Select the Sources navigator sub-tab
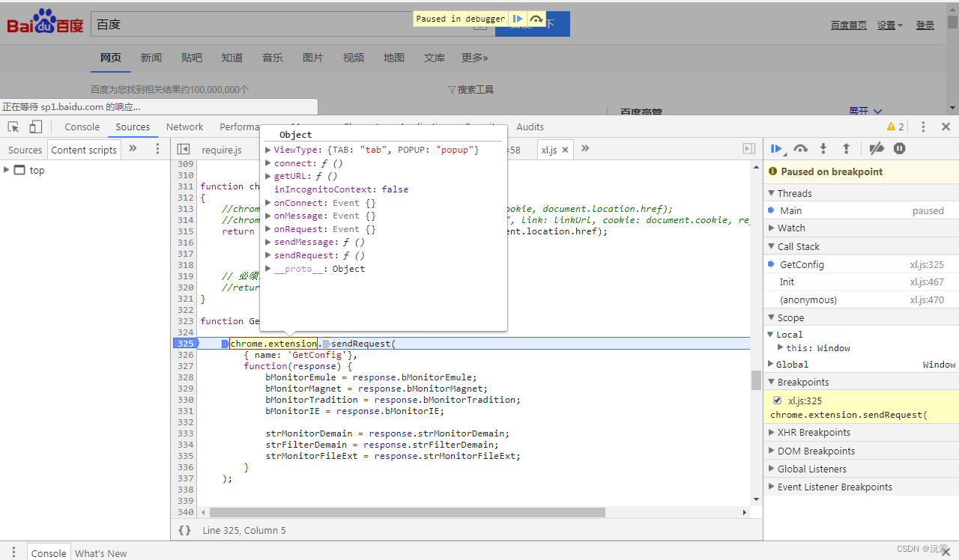This screenshot has width=959, height=560. tap(25, 150)
